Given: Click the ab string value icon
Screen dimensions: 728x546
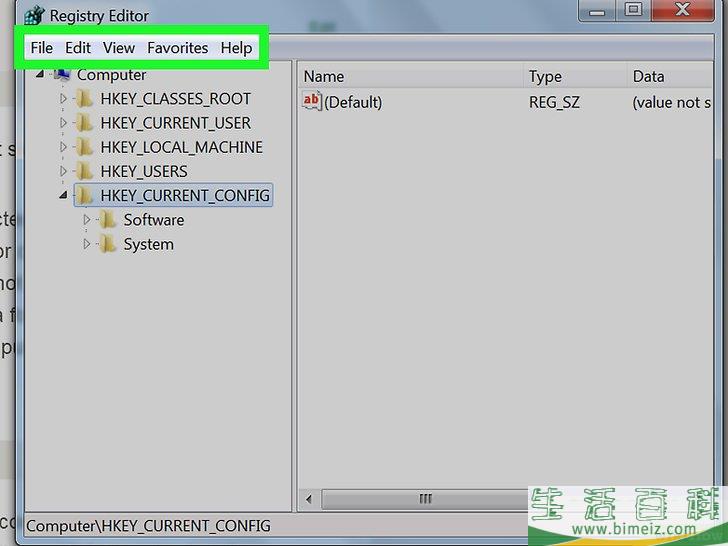Looking at the screenshot, I should click(312, 101).
